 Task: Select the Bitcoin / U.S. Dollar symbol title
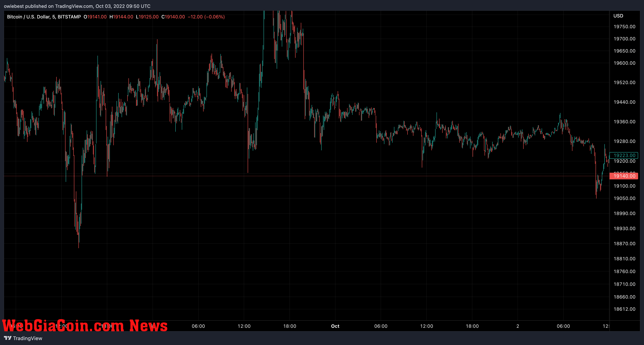(44, 17)
